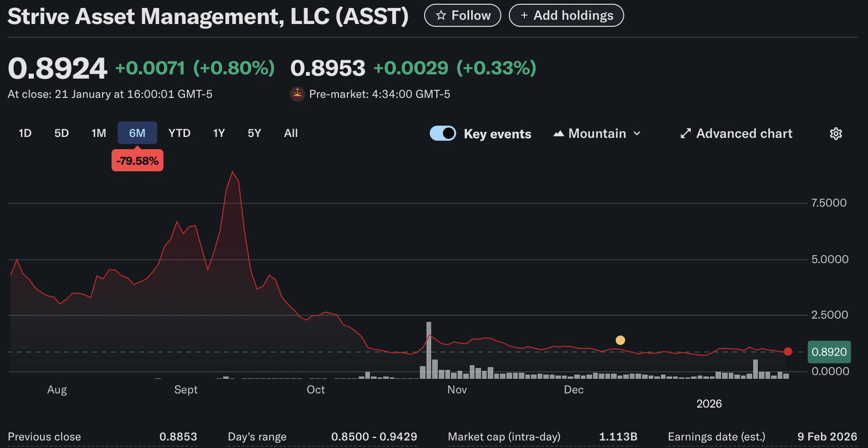Click the plus icon on Add holdings

[x=524, y=15]
